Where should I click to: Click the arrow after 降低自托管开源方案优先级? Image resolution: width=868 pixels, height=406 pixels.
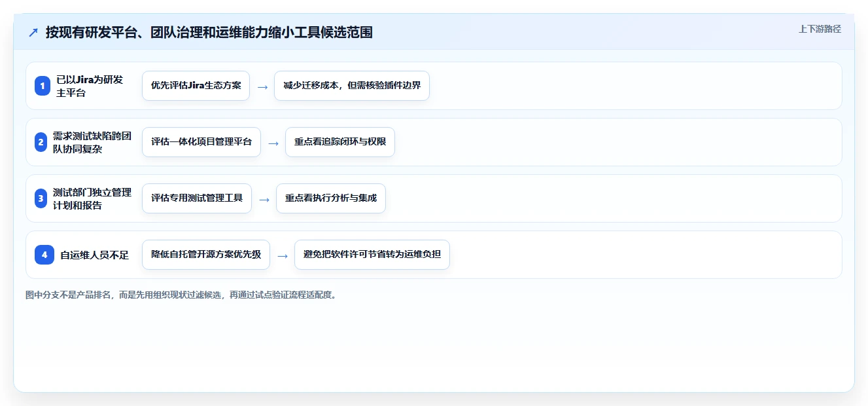point(283,255)
